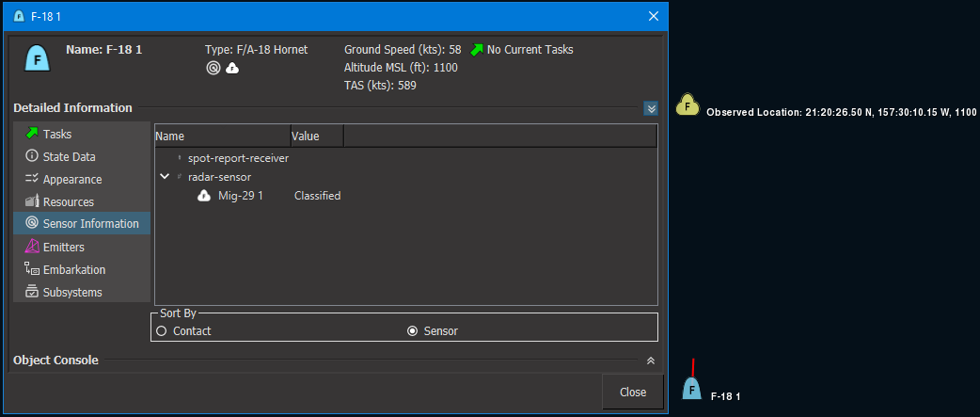Click the F-18 entity icon in dialog header
Screen dimensions: 980x417
click(x=38, y=58)
